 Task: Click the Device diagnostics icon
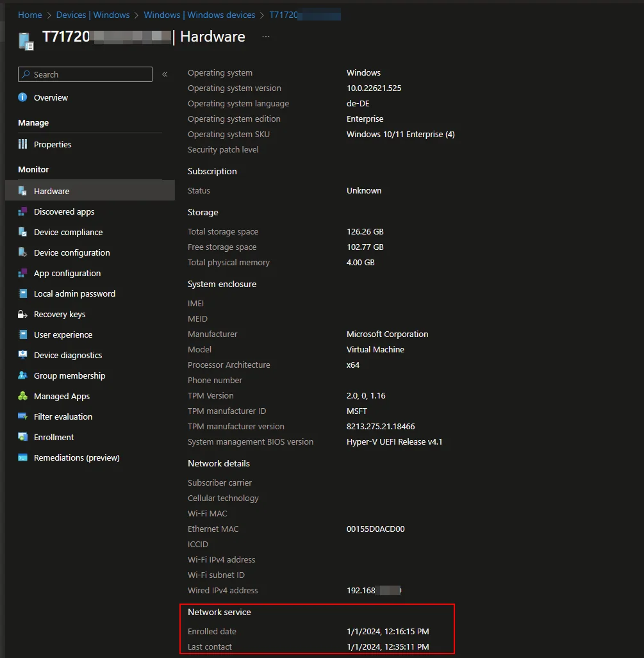click(22, 355)
